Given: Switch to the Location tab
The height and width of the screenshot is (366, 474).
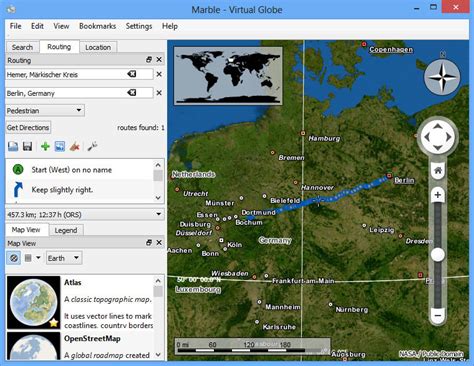Looking at the screenshot, I should (98, 47).
